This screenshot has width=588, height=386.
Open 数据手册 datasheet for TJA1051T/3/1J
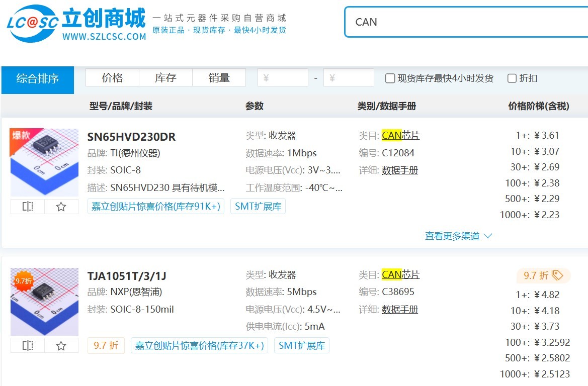(400, 310)
